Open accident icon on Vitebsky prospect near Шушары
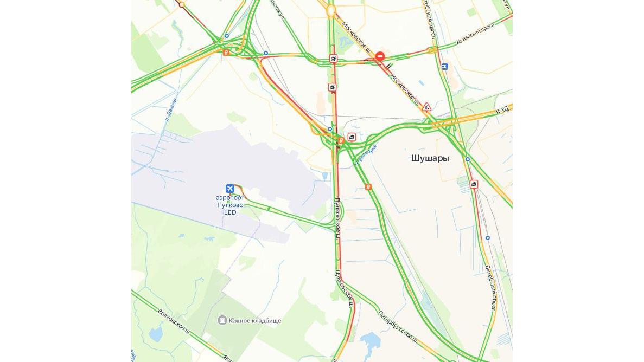The height and width of the screenshot is (362, 644). [474, 184]
